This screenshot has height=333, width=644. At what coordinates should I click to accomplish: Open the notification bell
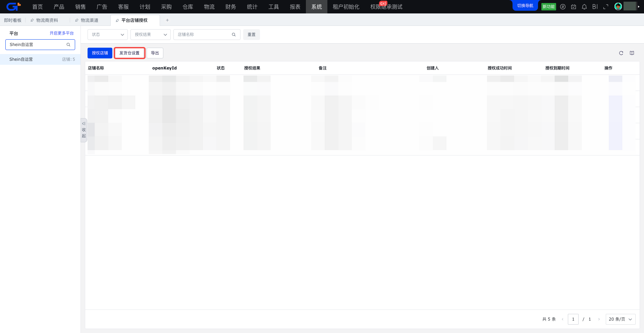point(584,7)
